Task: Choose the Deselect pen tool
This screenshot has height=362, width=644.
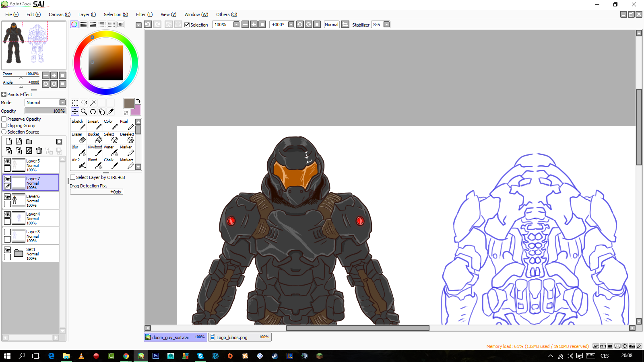Action: (127, 138)
